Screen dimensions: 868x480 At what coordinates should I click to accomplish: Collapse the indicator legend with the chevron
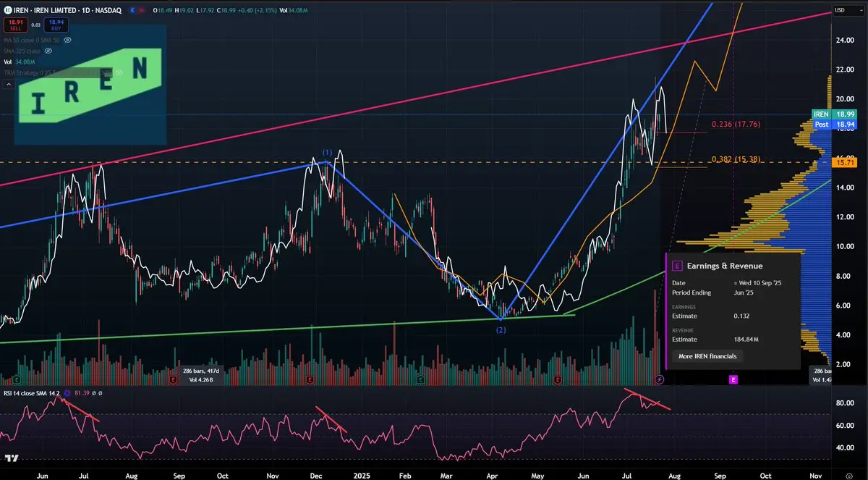click(x=9, y=84)
